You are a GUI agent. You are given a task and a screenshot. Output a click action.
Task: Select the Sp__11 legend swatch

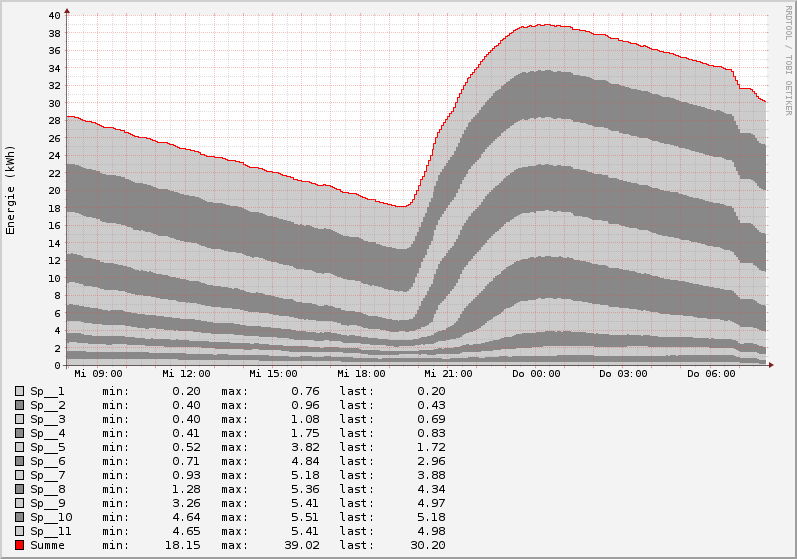click(20, 531)
